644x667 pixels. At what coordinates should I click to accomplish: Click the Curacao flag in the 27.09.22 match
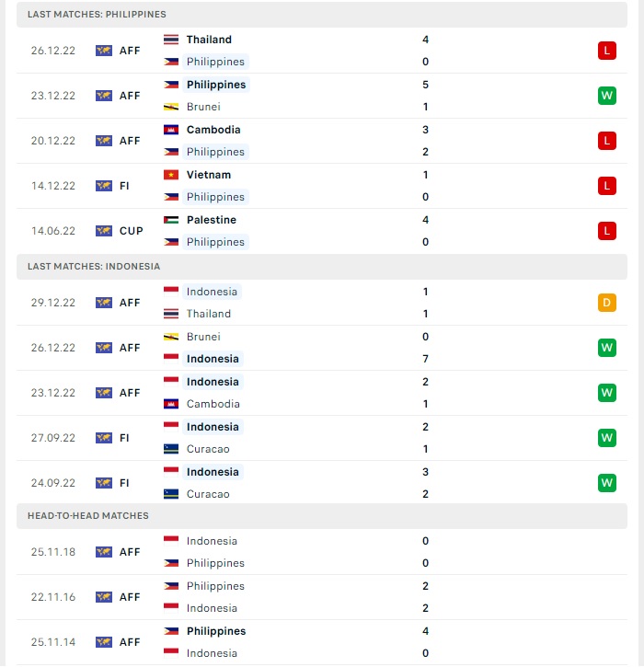pos(171,449)
